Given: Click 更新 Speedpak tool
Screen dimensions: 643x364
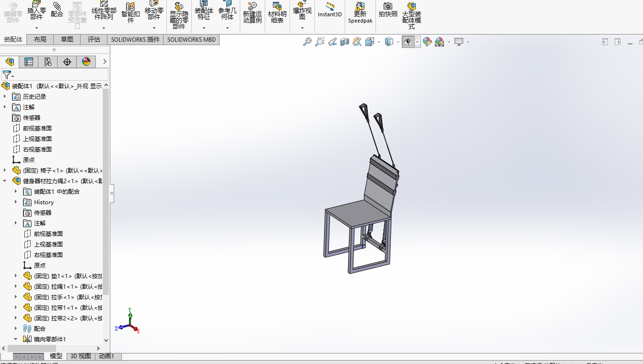Looking at the screenshot, I should click(360, 13).
